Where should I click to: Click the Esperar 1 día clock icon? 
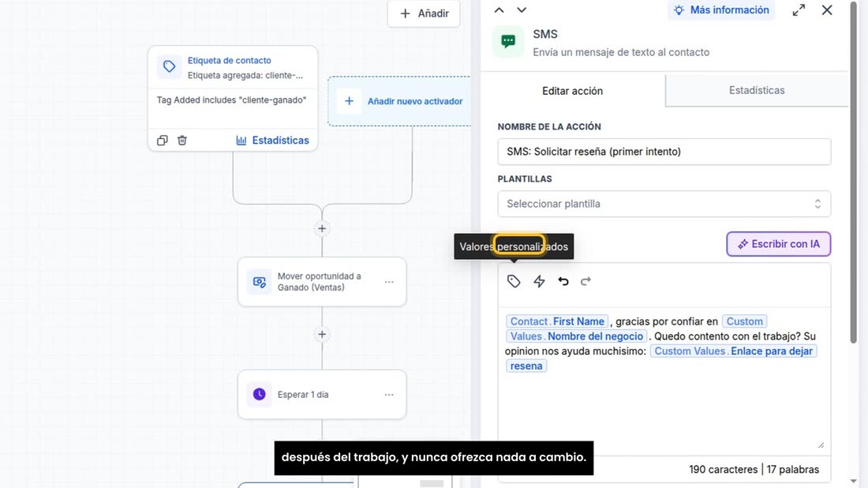(x=259, y=394)
